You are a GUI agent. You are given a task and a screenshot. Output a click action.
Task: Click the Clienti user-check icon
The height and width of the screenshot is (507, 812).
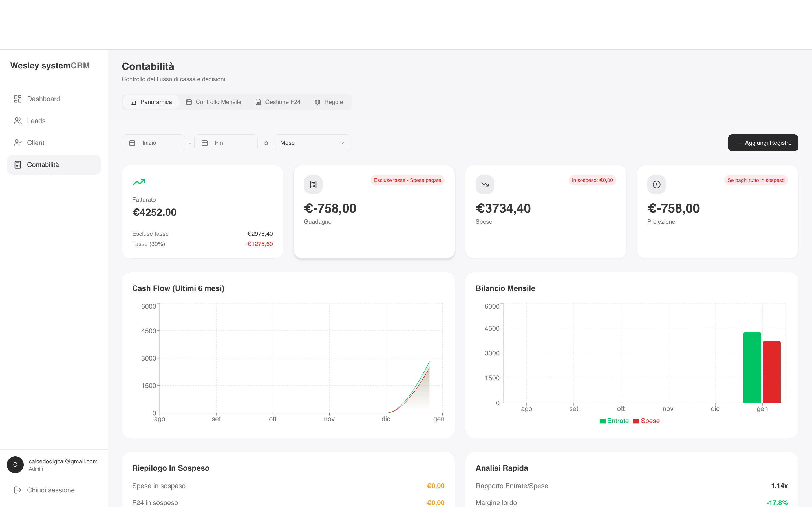click(x=18, y=143)
